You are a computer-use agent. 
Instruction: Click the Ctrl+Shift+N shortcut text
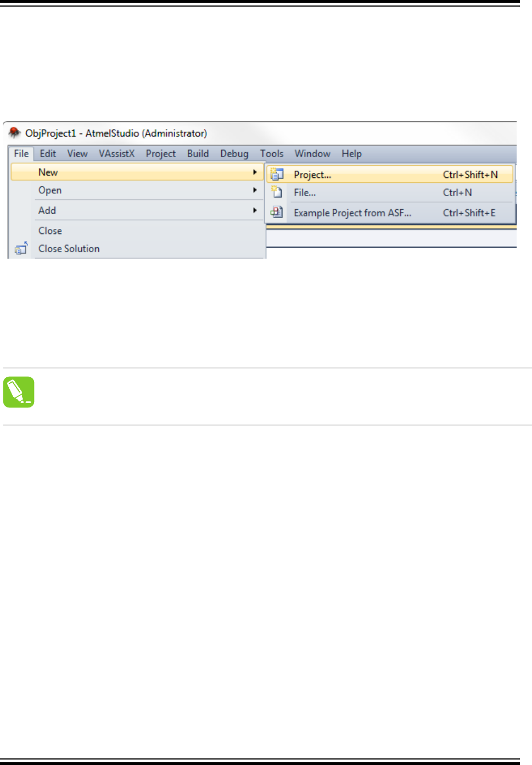click(x=471, y=175)
